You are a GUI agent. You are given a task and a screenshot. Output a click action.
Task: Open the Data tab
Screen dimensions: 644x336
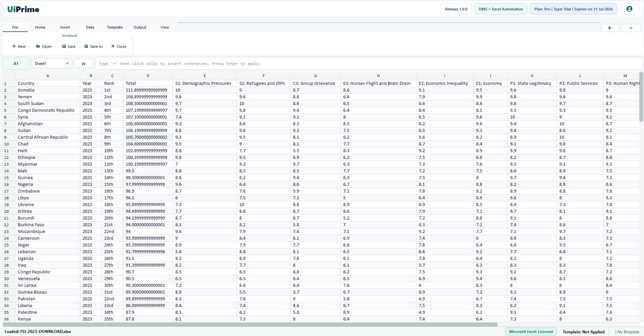click(90, 27)
